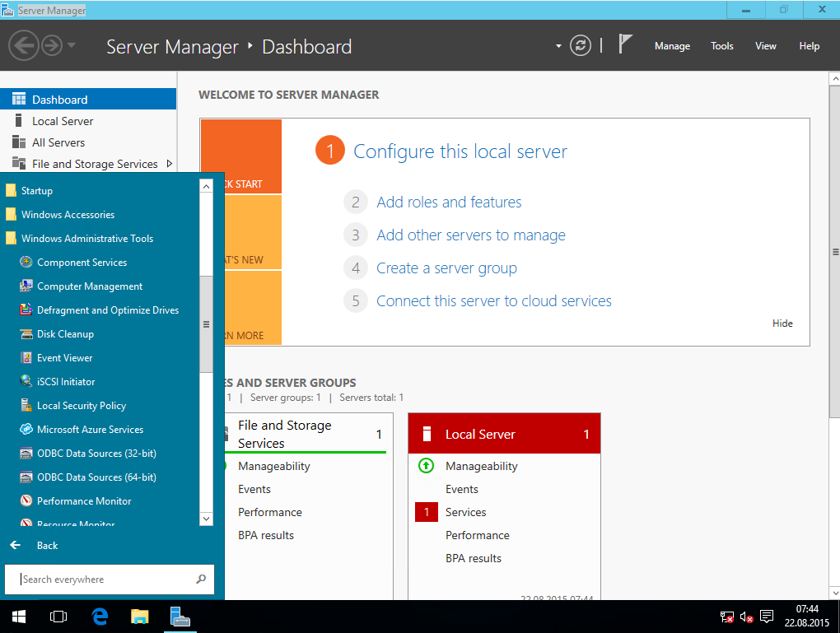Open Event Viewer from administrative tools
Screen dimensions: 840x633
tap(64, 358)
